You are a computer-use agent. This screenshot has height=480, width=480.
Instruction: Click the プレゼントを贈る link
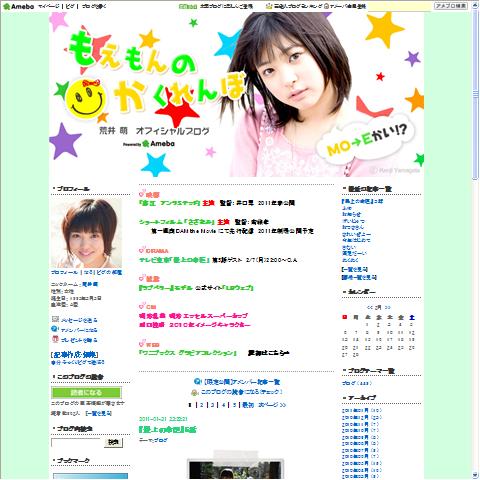coord(79,340)
